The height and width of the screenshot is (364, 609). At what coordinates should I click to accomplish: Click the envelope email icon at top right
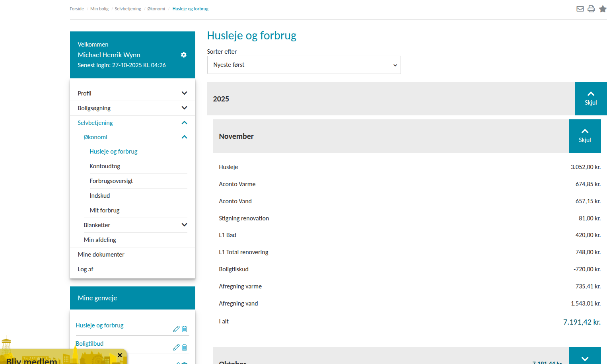click(x=580, y=9)
